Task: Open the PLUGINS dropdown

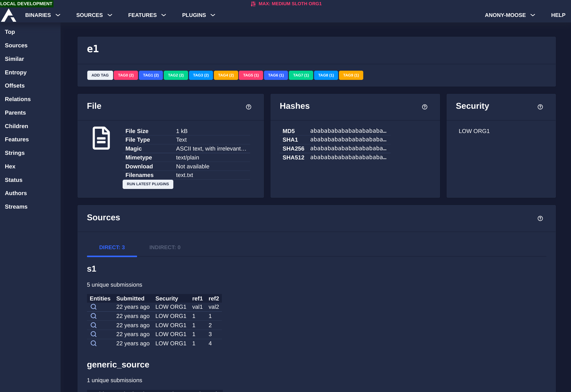Action: tap(198, 15)
